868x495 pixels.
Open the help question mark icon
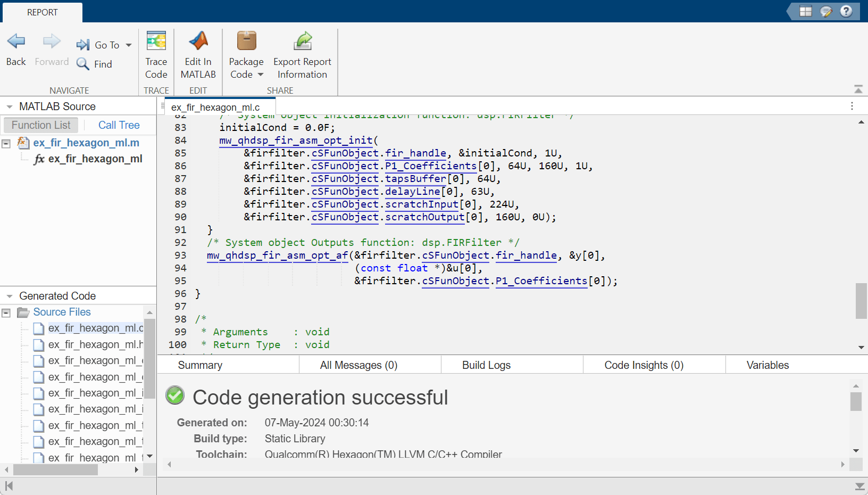[846, 11]
